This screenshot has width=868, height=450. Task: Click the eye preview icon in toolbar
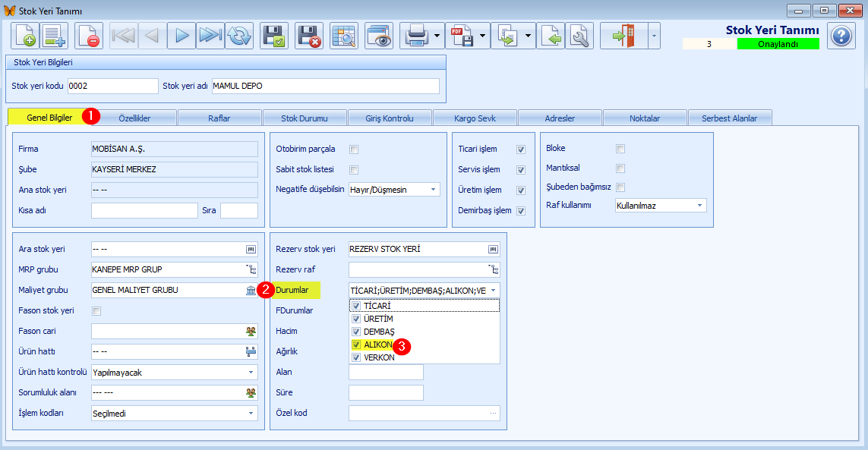pos(379,36)
